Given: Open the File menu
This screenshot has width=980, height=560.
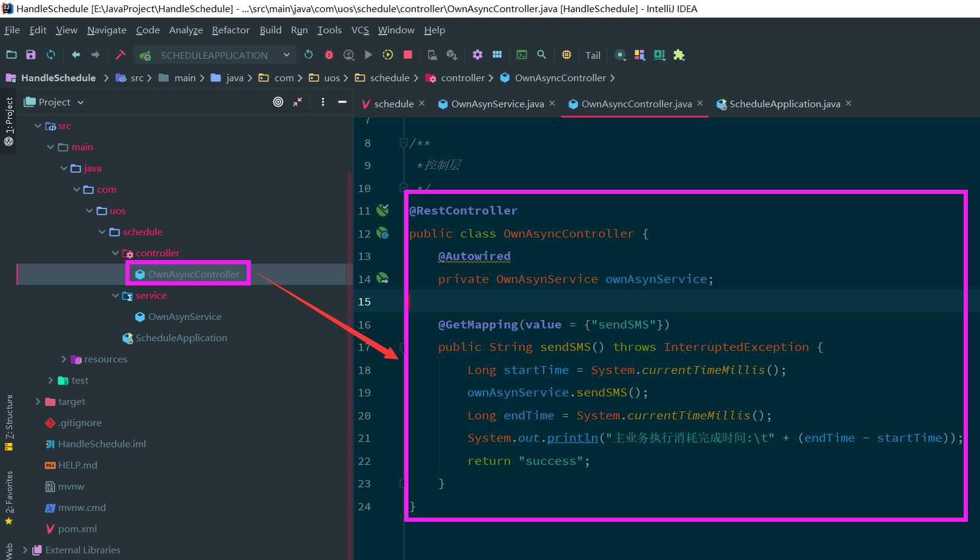Looking at the screenshot, I should tap(12, 30).
